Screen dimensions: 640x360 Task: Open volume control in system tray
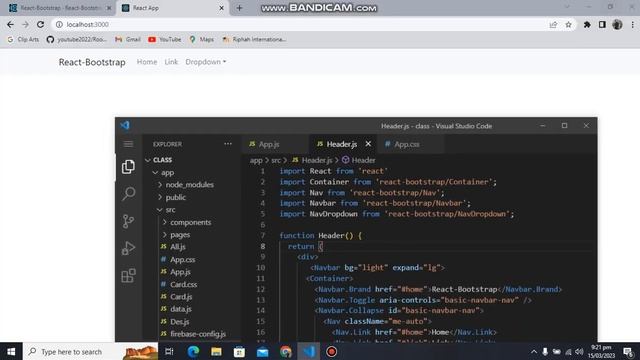[579, 351]
